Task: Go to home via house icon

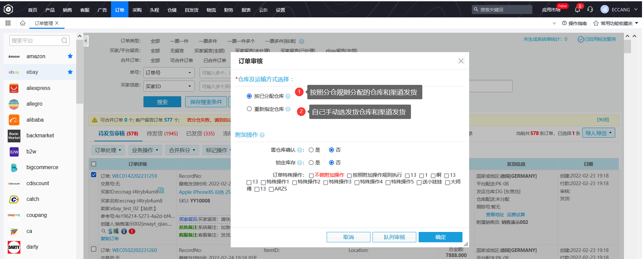Action: [x=23, y=23]
